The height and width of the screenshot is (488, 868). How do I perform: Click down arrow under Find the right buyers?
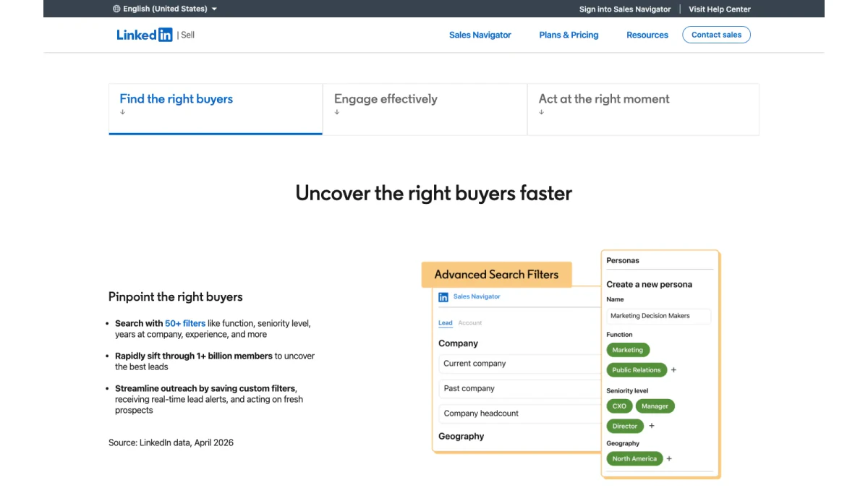click(123, 112)
